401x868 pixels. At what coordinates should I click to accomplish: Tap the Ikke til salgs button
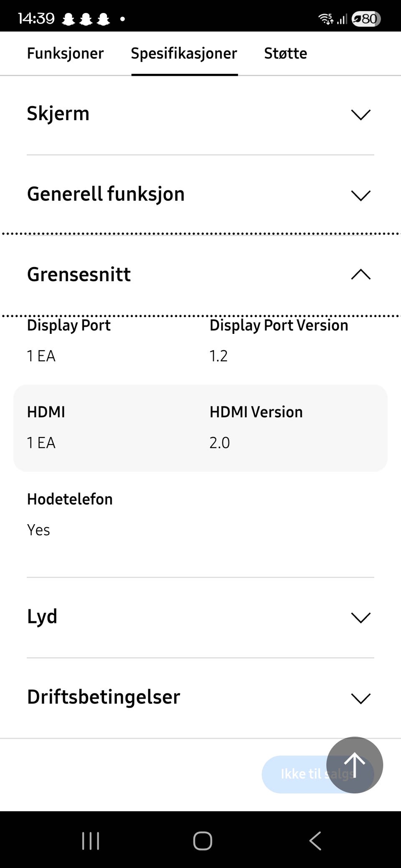click(x=297, y=774)
